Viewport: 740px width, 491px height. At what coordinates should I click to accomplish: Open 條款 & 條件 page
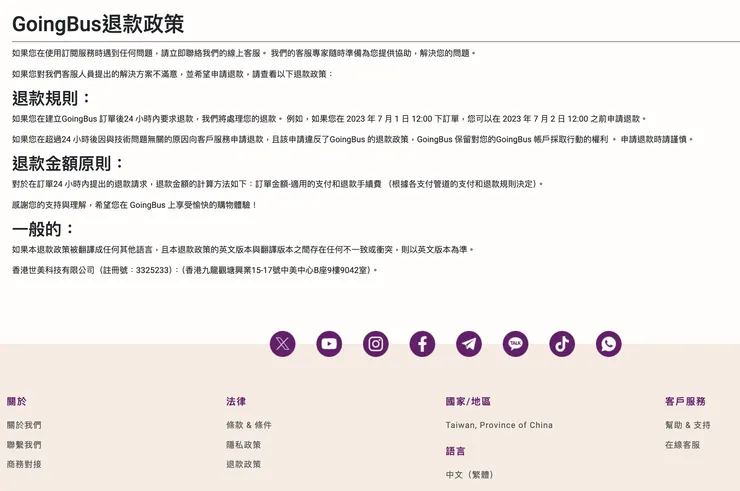tap(249, 425)
